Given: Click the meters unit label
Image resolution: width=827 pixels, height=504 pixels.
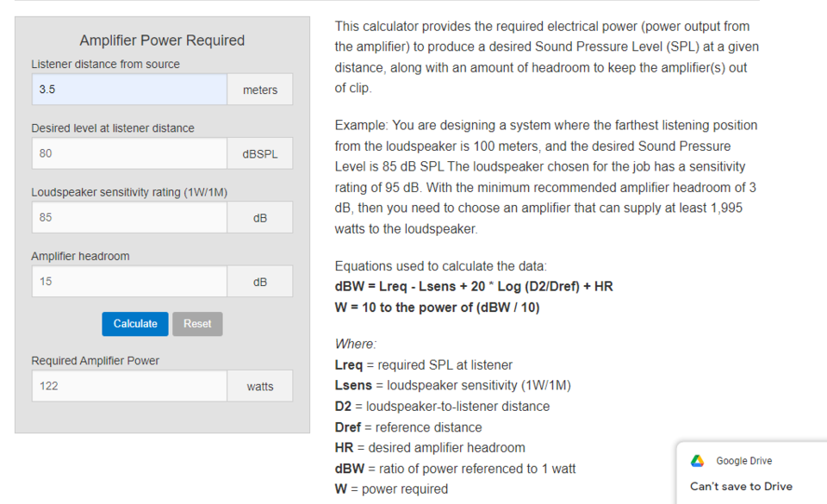Looking at the screenshot, I should click(260, 90).
